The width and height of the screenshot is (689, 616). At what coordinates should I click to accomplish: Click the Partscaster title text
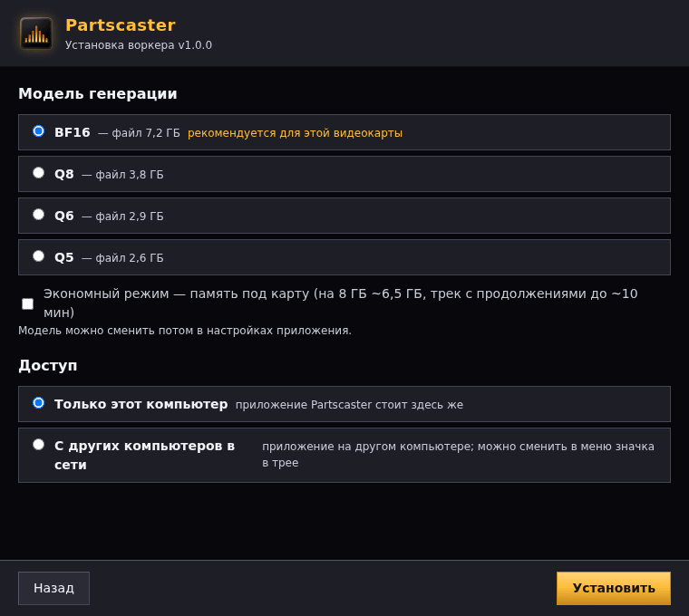[x=121, y=25]
